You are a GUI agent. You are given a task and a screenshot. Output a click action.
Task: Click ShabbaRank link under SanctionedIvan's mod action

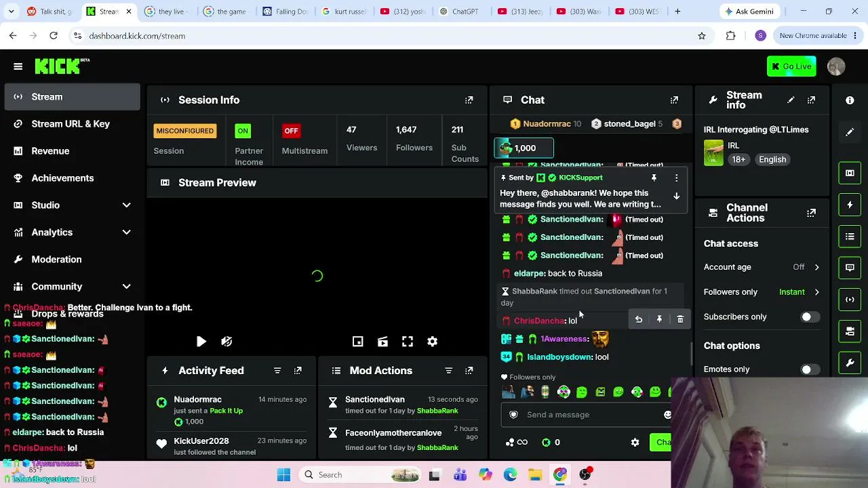(437, 411)
